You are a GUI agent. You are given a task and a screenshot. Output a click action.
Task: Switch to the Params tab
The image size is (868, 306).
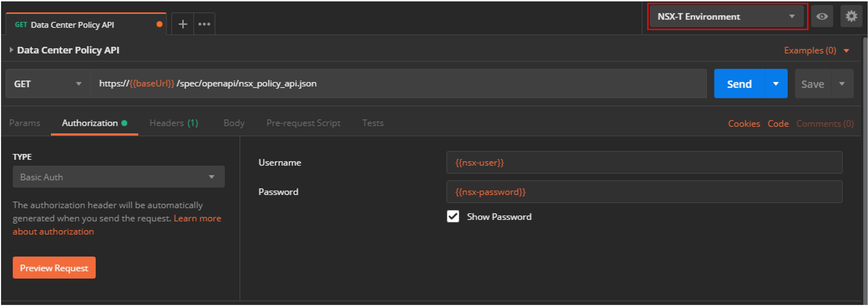coord(25,123)
